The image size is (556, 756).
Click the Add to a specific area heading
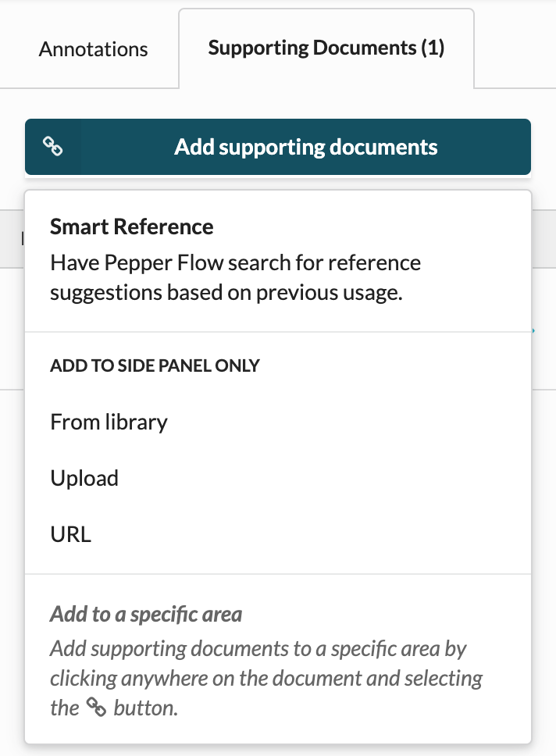tap(146, 614)
